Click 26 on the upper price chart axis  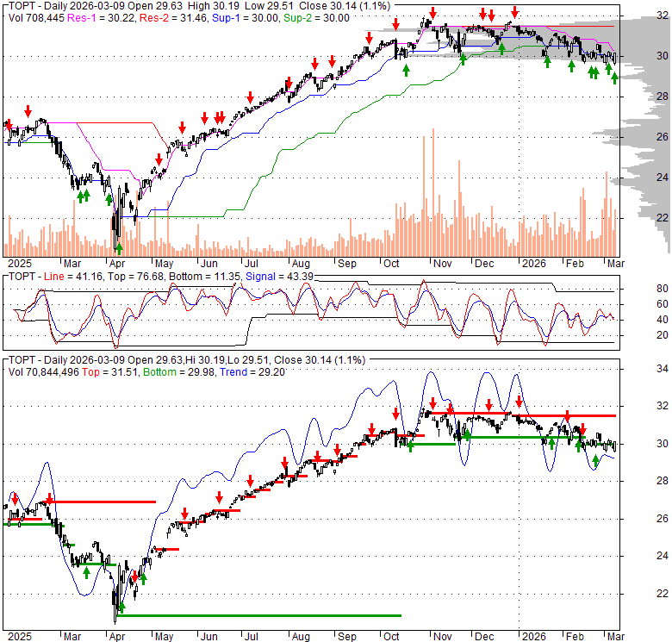click(663, 137)
